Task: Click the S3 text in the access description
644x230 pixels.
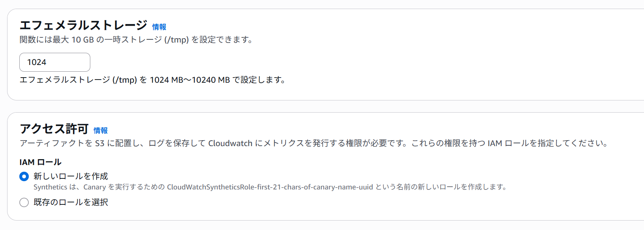Action: pyautogui.click(x=100, y=143)
